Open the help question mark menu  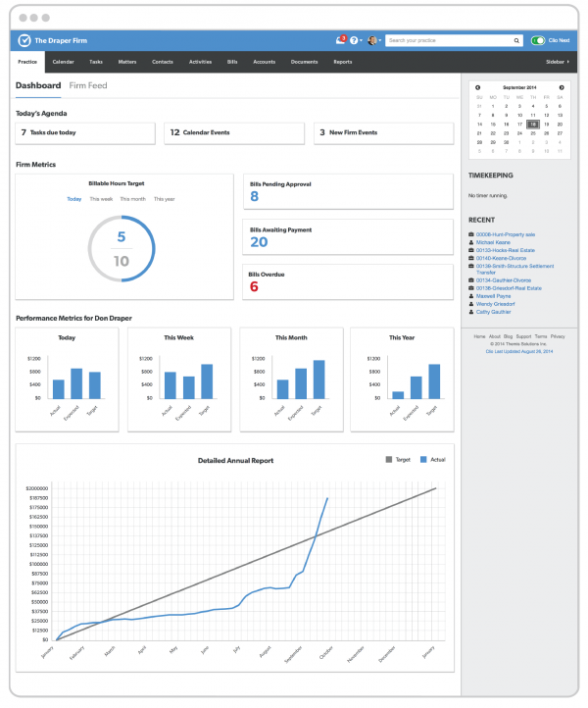354,40
